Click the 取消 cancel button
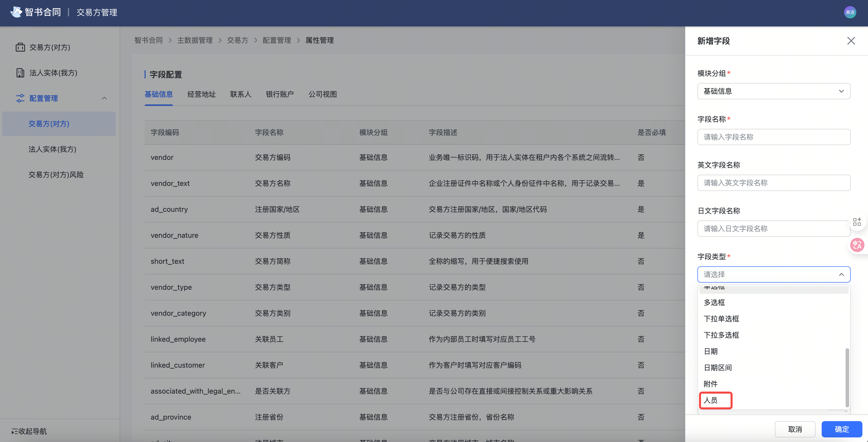This screenshot has width=868, height=442. (795, 429)
